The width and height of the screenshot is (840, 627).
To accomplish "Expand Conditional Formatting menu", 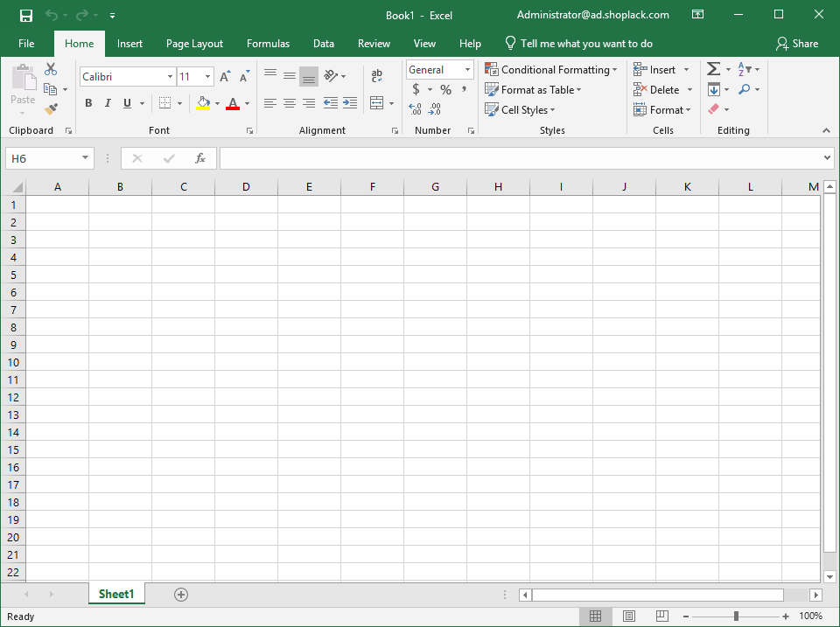I will pos(551,70).
